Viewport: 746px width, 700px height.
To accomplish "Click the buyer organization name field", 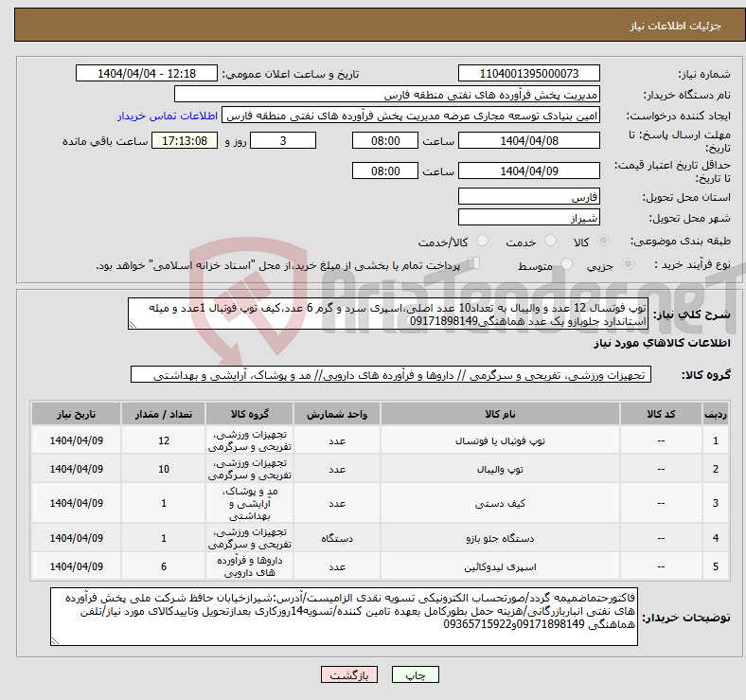I will [x=387, y=95].
